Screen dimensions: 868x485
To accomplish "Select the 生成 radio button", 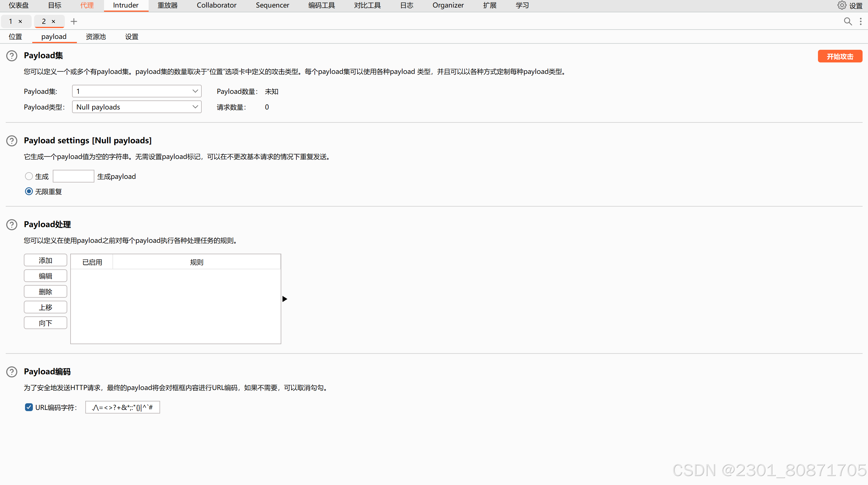I will (29, 176).
